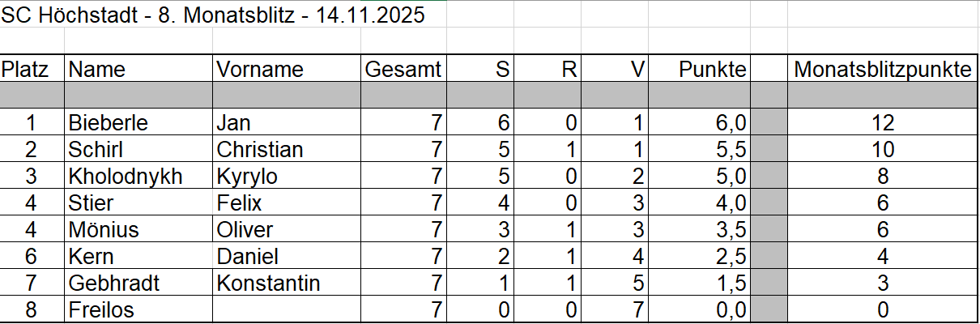Click the cell with first name 'Felix'
This screenshot has height=324, width=980.
pos(240,203)
